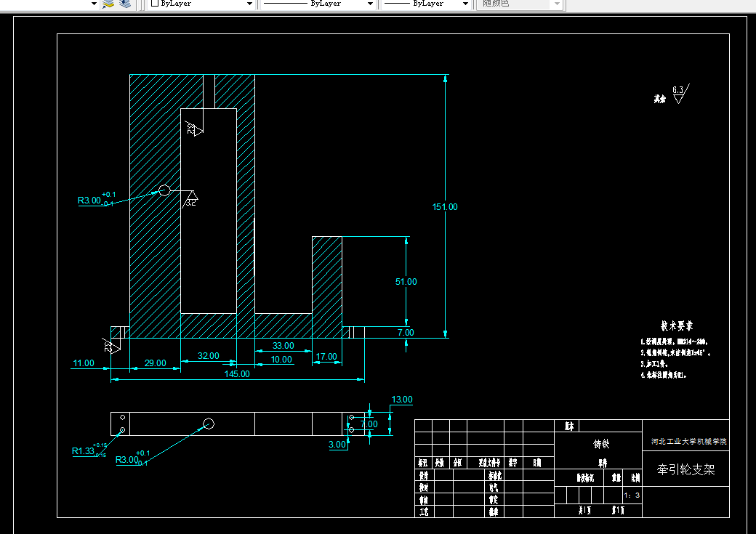Select the 7.00 dimension in bottom view

369,424
